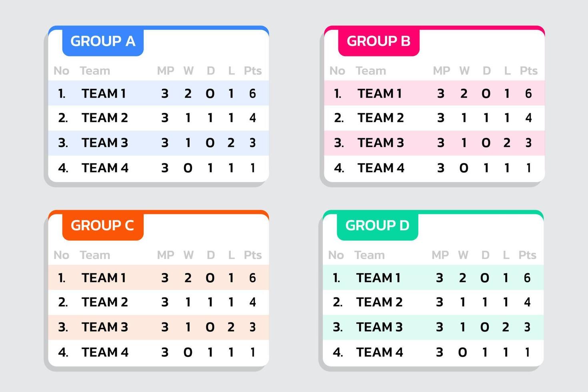
Task: Click the MP column header in Group B
Action: coord(442,71)
